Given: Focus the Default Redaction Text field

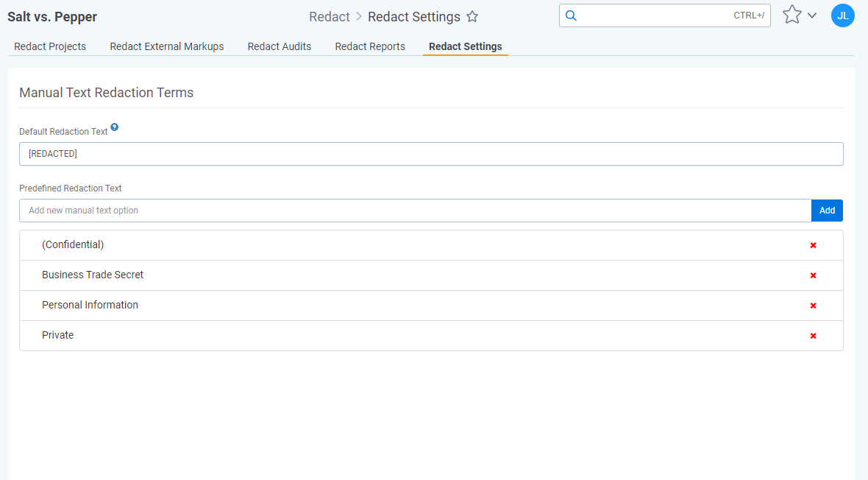Looking at the screenshot, I should [431, 154].
